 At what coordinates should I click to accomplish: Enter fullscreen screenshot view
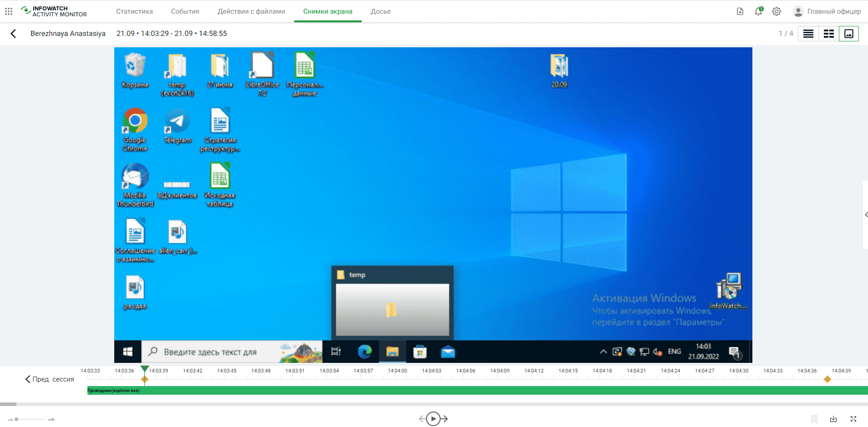(853, 419)
